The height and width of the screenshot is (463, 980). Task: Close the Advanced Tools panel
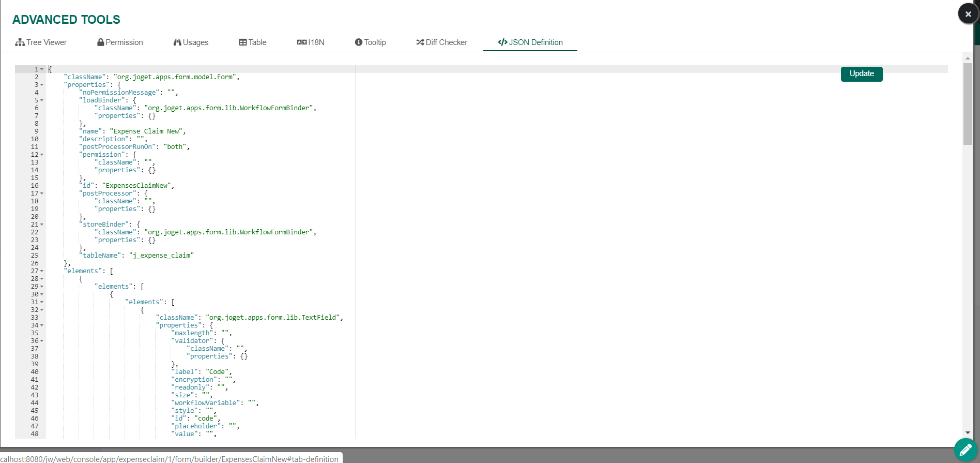[x=968, y=14]
